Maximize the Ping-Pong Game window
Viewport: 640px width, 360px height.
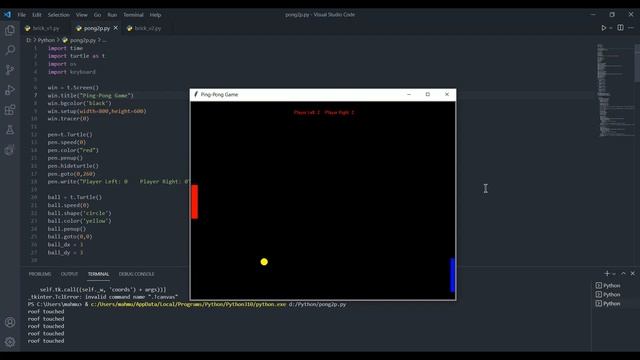[428, 94]
